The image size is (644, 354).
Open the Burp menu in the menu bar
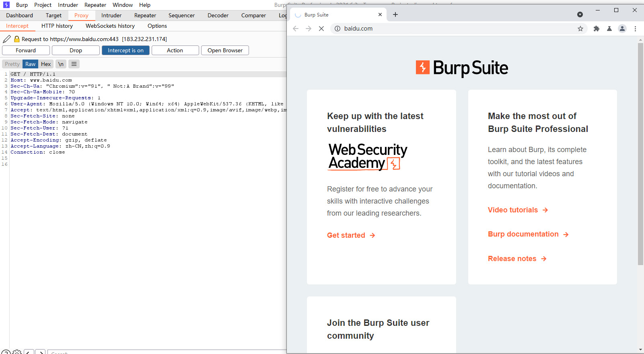coord(22,5)
